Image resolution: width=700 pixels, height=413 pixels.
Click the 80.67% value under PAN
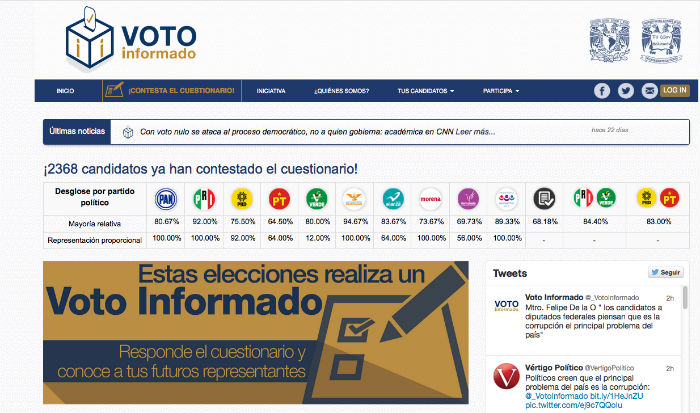click(167, 221)
